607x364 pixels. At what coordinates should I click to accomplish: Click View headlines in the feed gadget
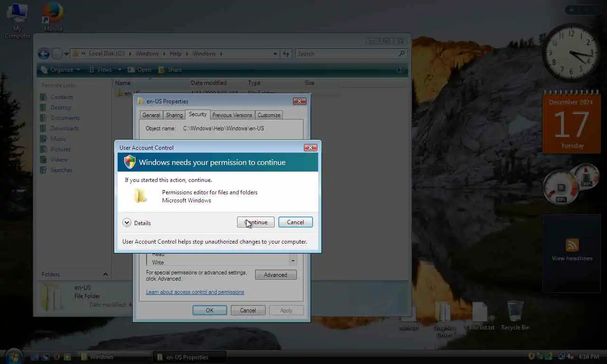(x=572, y=258)
